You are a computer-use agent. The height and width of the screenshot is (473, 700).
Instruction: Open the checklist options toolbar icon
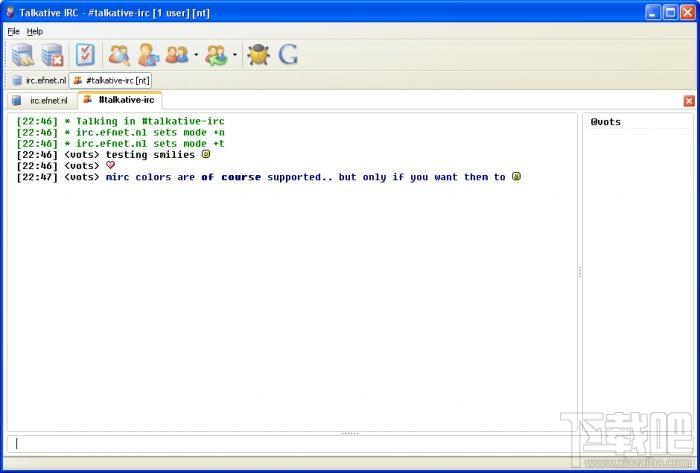(x=85, y=55)
